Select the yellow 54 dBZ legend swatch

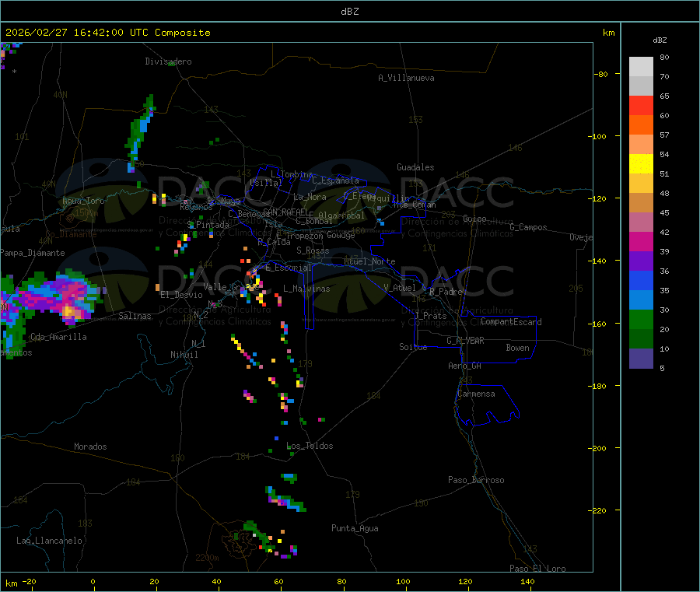pyautogui.click(x=641, y=164)
